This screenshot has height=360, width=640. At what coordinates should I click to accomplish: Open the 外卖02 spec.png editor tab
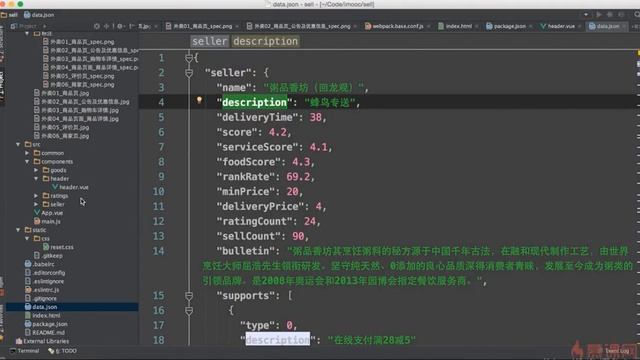click(298, 26)
